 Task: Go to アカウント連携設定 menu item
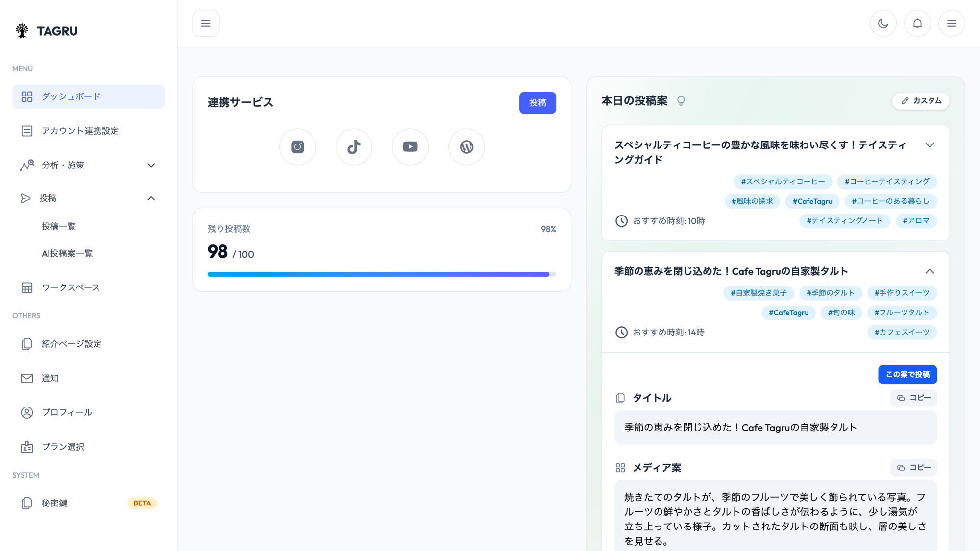tap(80, 131)
